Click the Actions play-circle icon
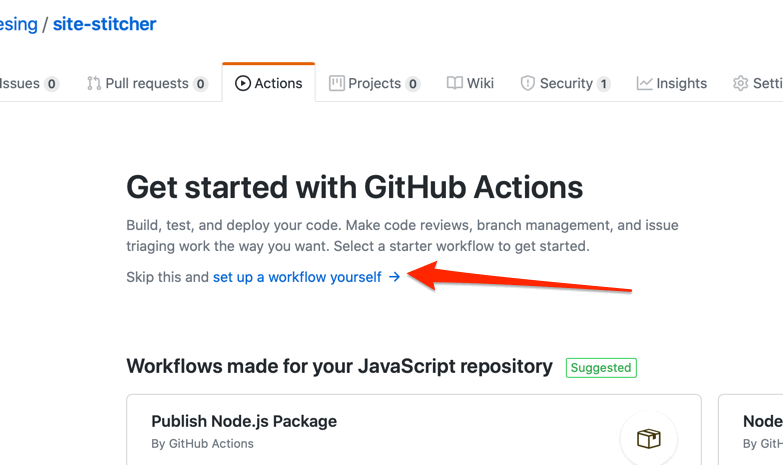 (x=243, y=83)
